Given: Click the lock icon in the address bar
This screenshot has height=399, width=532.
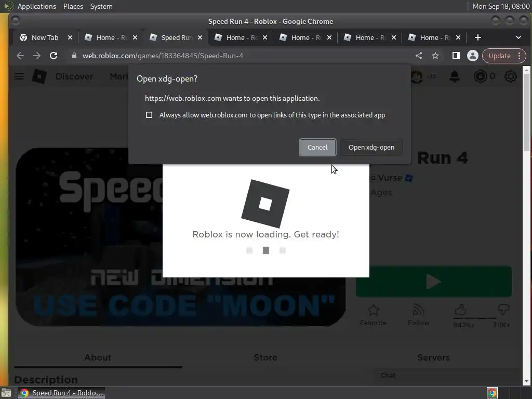Looking at the screenshot, I should point(74,56).
